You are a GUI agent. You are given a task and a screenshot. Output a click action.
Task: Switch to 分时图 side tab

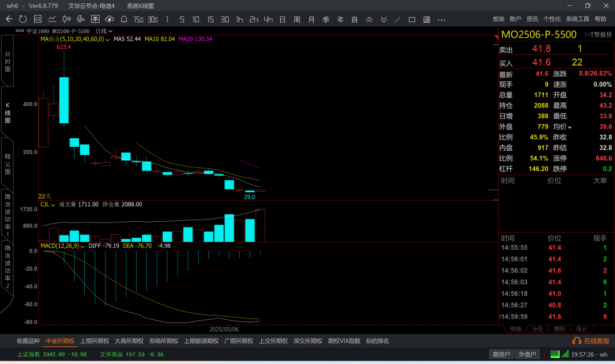tap(7, 61)
